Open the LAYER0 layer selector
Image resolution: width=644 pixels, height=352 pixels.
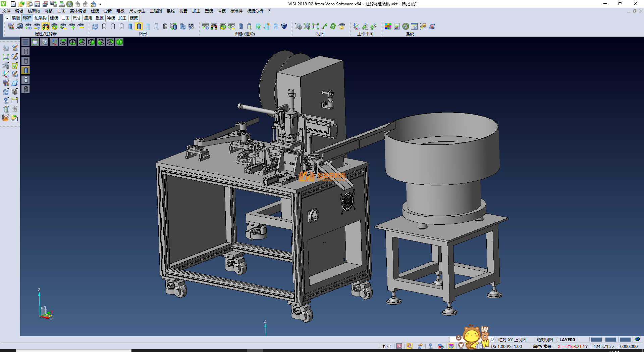pyautogui.click(x=567, y=340)
